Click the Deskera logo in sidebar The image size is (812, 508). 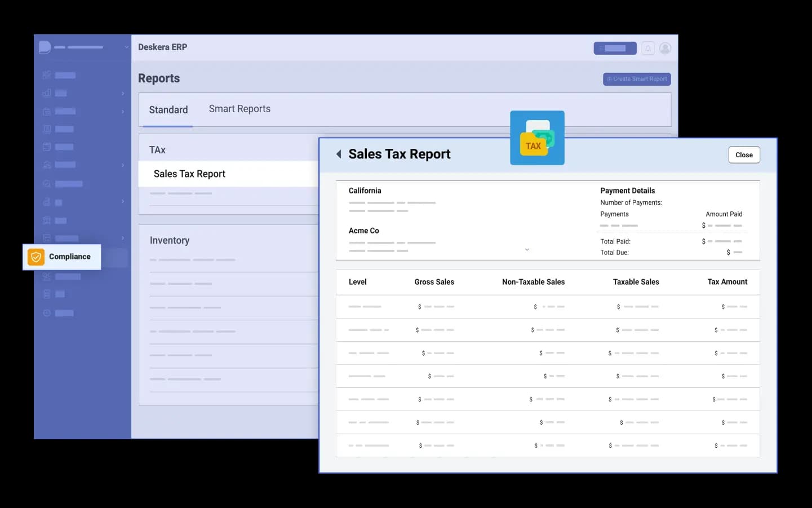tap(45, 47)
